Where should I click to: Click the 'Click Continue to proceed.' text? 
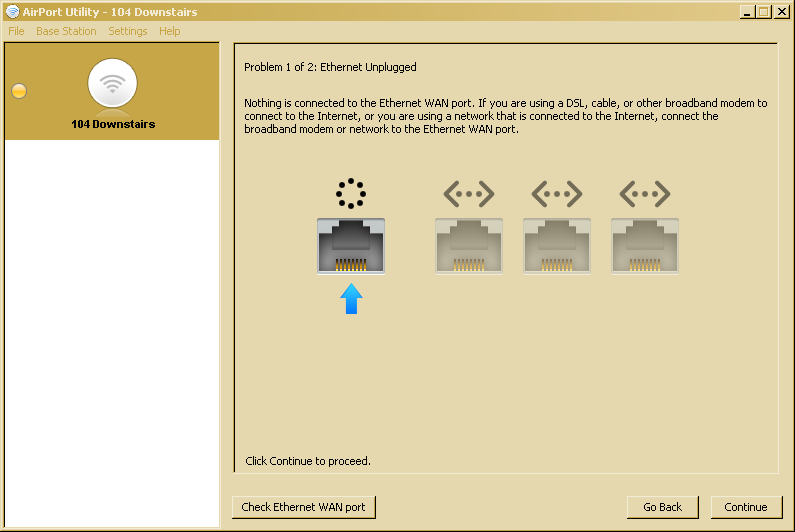[x=308, y=461]
